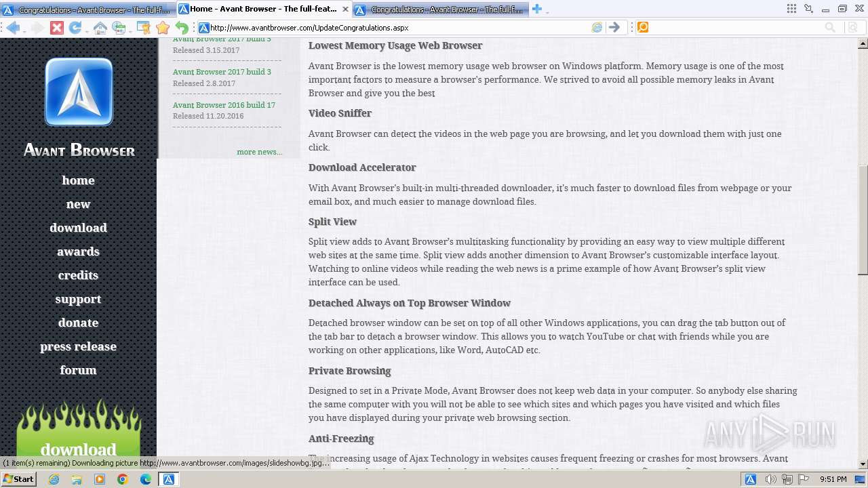Screen dimensions: 868x488
Task: Click Anti-Freezing heading text
Action: 341,439
